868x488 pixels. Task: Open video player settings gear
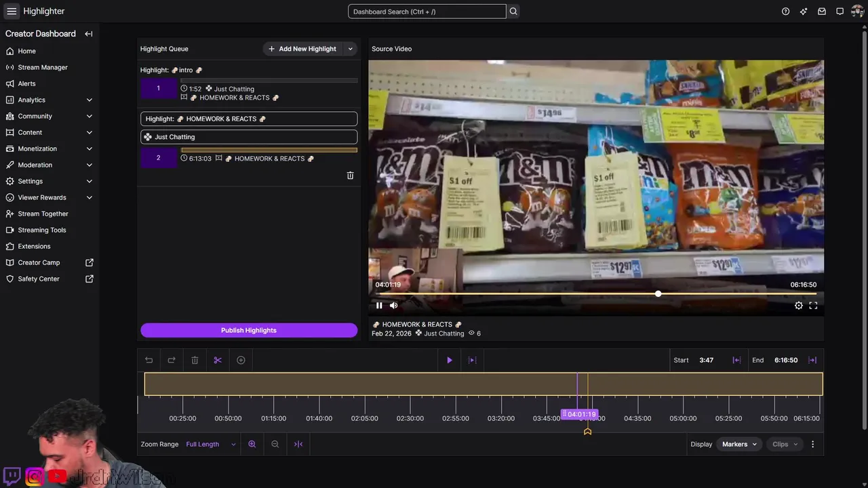[x=799, y=306]
